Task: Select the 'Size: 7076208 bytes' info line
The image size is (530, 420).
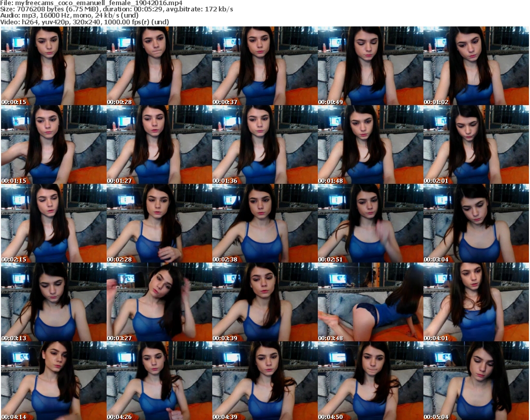Action: coord(116,9)
